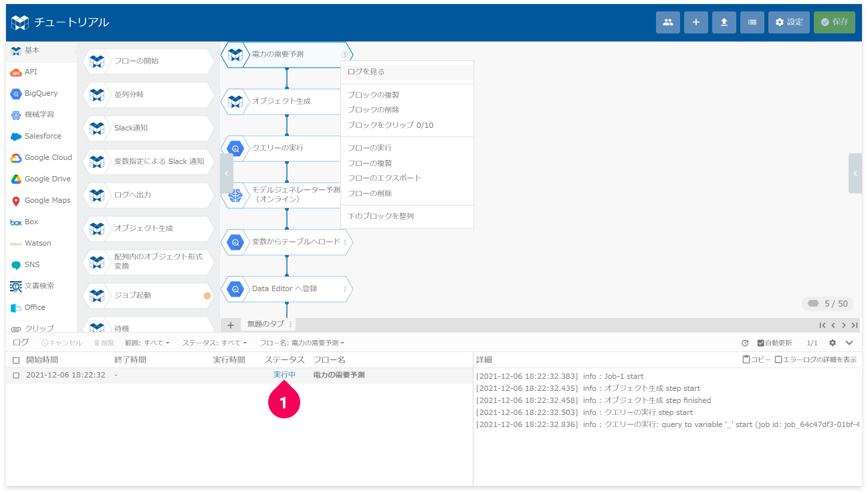
Task: Pick the Slack通知 block from the palette
Action: coord(148,128)
